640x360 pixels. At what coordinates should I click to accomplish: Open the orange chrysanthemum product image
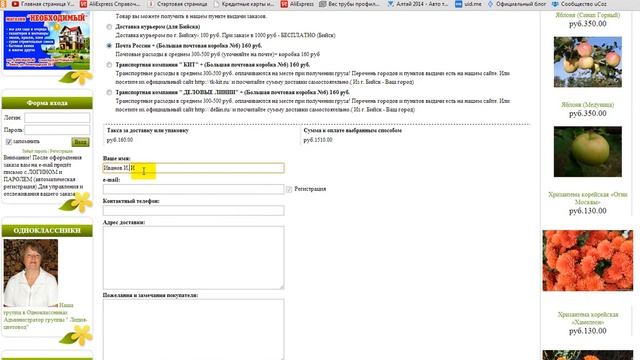(x=588, y=260)
